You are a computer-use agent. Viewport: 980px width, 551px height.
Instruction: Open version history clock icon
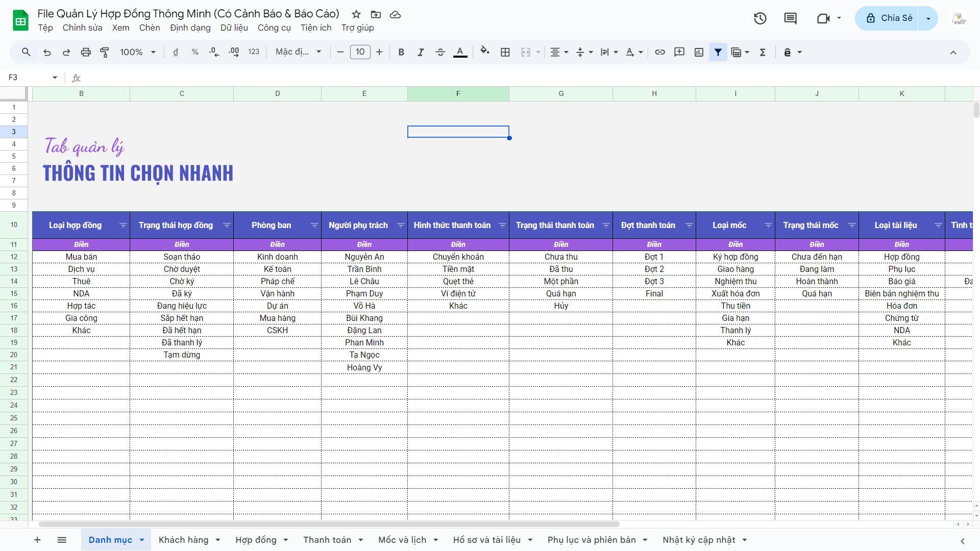pos(760,18)
